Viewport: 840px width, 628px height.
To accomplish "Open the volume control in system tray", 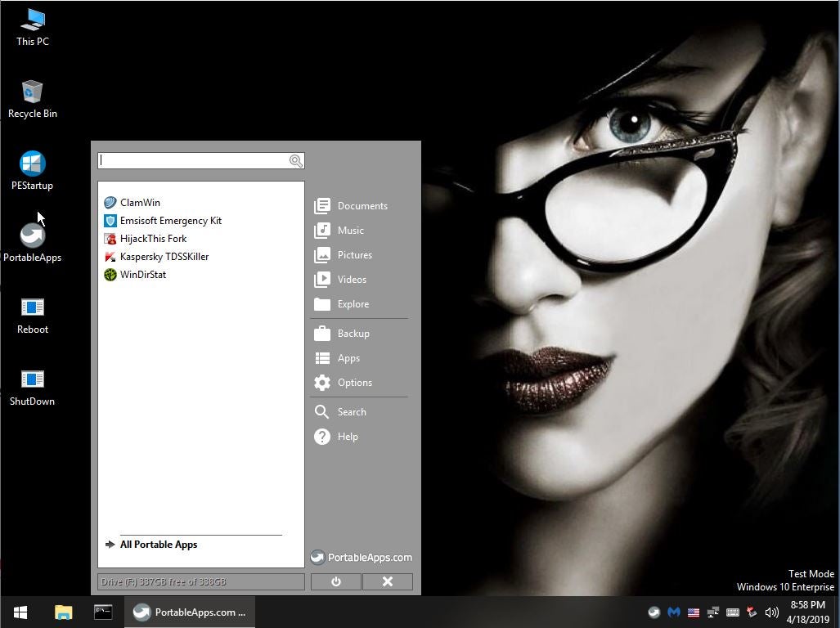I will coord(771,612).
